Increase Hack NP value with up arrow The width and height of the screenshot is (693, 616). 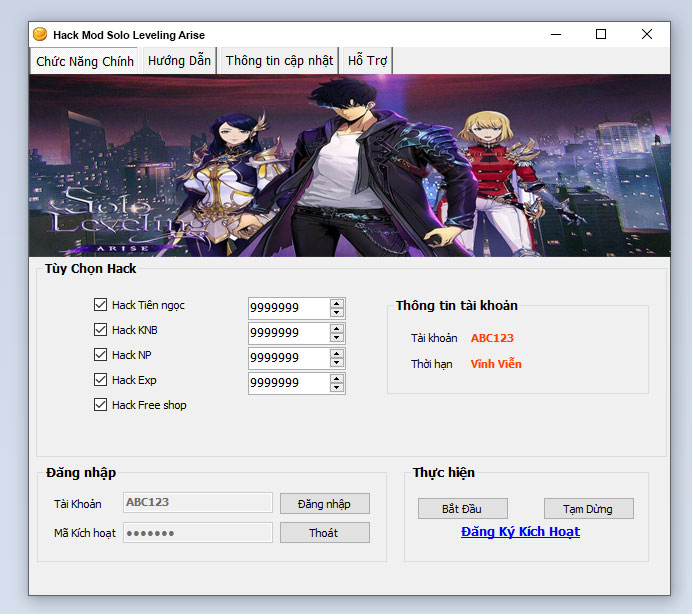tap(337, 353)
